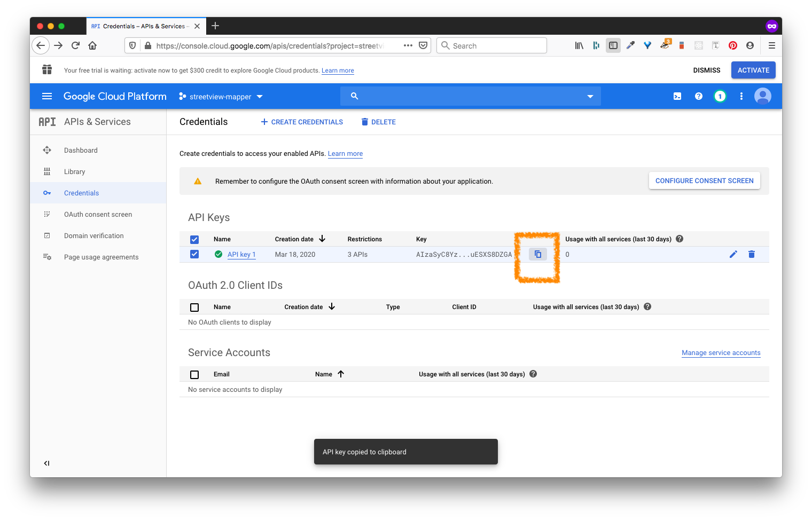Open the Cloud Shell terminal icon
812x520 pixels.
point(677,97)
